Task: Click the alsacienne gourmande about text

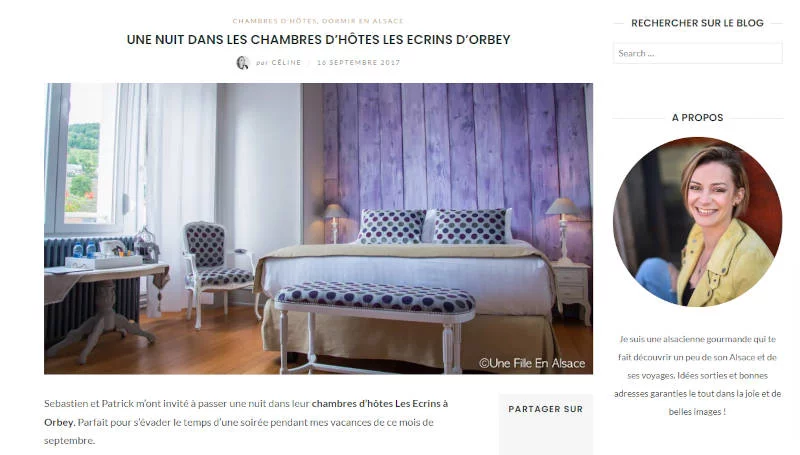Action: pyautogui.click(x=697, y=375)
